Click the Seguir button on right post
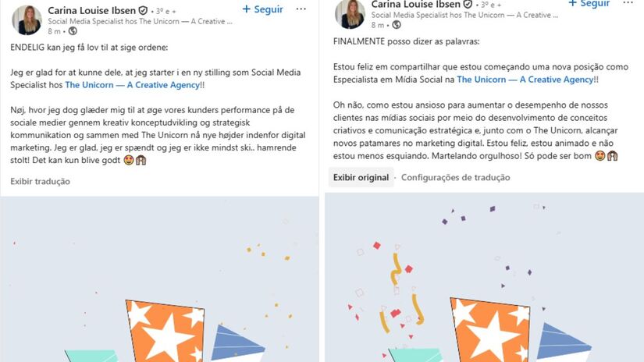This screenshot has height=362, width=644. coord(588,3)
